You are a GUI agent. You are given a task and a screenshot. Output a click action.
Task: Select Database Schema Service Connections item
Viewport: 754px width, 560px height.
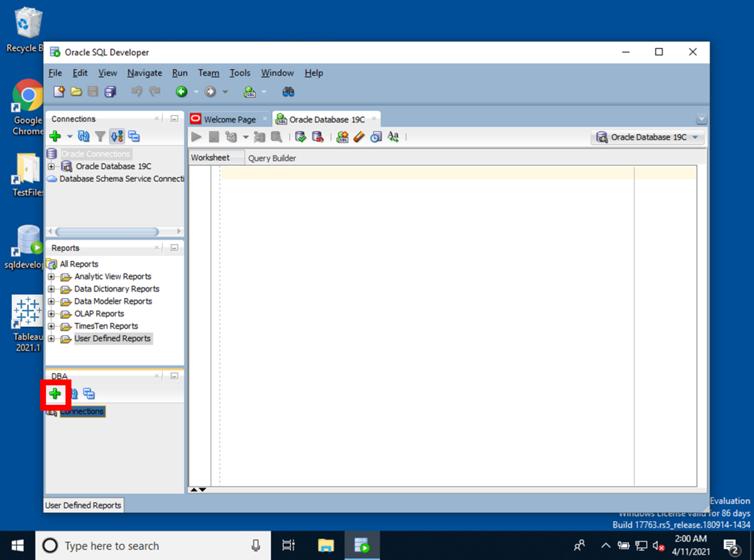(x=122, y=179)
